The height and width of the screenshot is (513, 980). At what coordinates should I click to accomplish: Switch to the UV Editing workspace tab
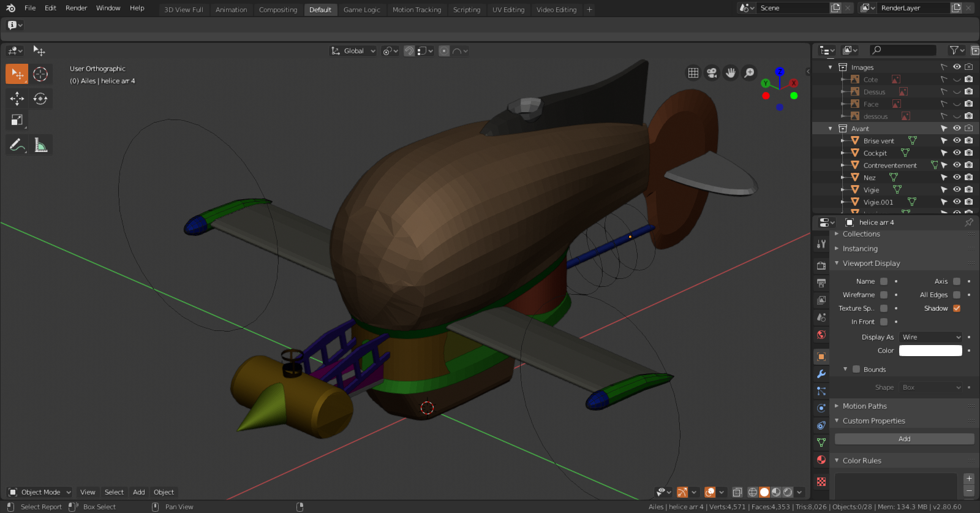tap(508, 10)
